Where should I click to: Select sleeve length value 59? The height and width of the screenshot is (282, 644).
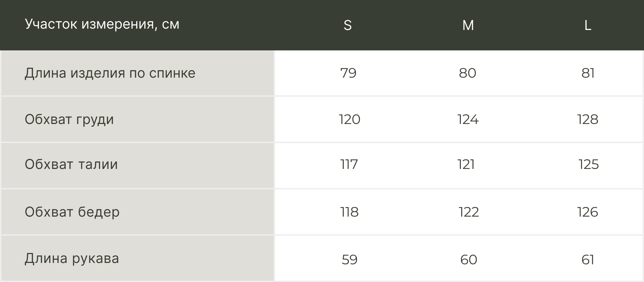tap(349, 260)
